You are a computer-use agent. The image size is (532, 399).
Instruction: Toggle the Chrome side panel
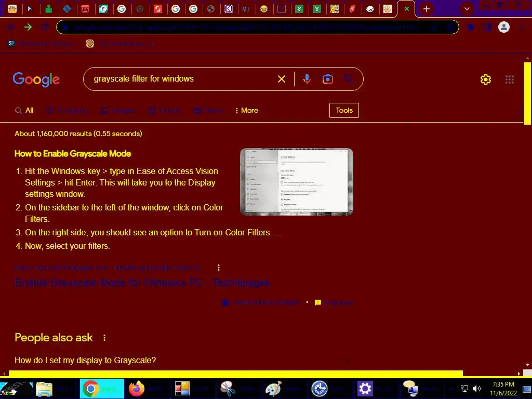[x=487, y=27]
